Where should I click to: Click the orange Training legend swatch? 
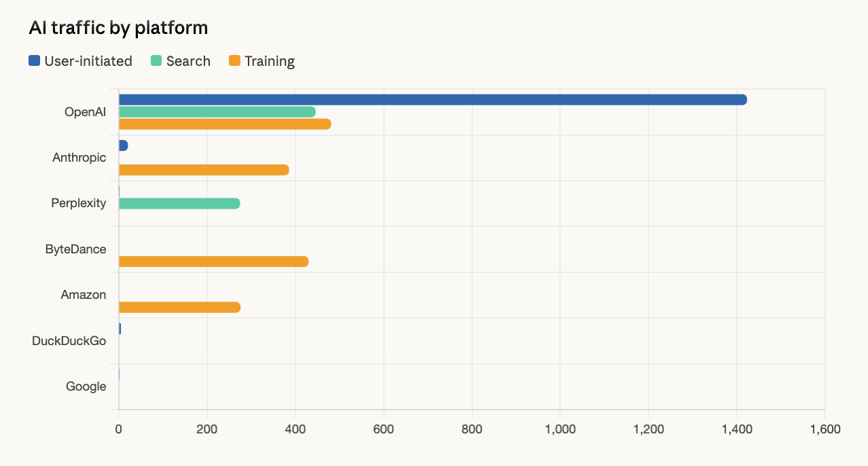click(236, 61)
